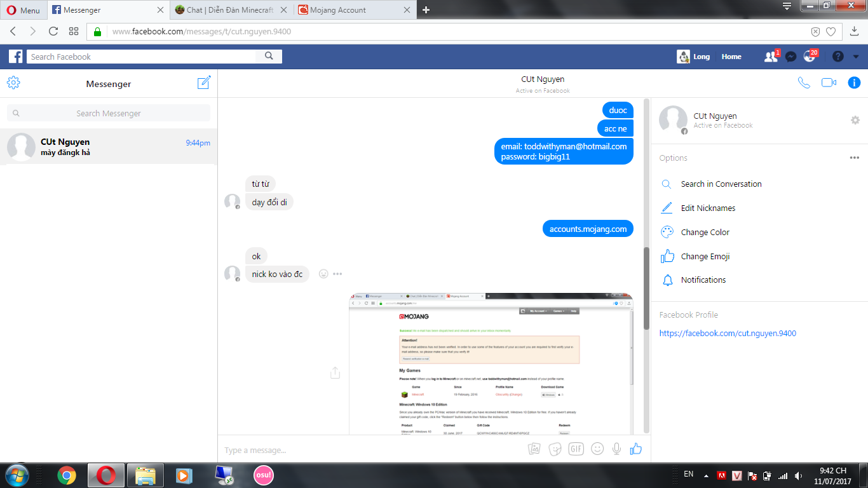Screen dimensions: 868x488
Task: Insert a GIF into the conversation
Action: pyautogui.click(x=576, y=449)
